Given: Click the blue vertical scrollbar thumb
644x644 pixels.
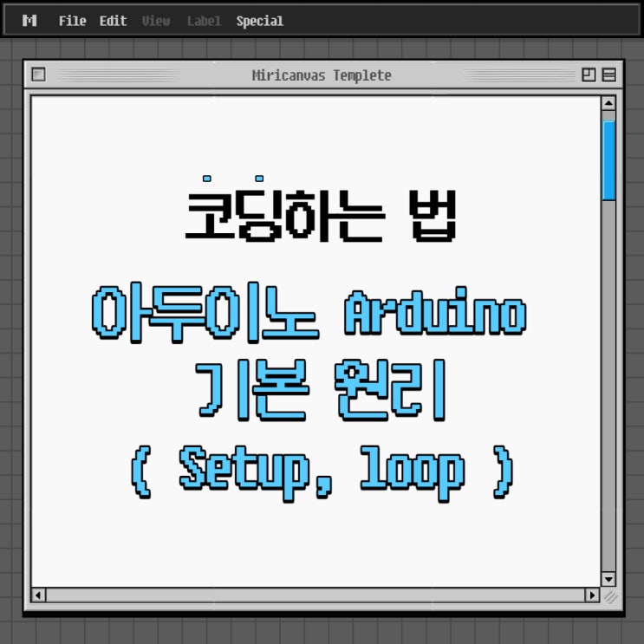Looking at the screenshot, I should pos(608,160).
